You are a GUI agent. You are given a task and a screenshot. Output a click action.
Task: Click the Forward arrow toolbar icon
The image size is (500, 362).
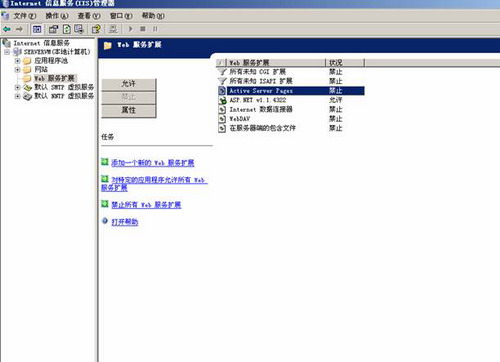pos(19,29)
